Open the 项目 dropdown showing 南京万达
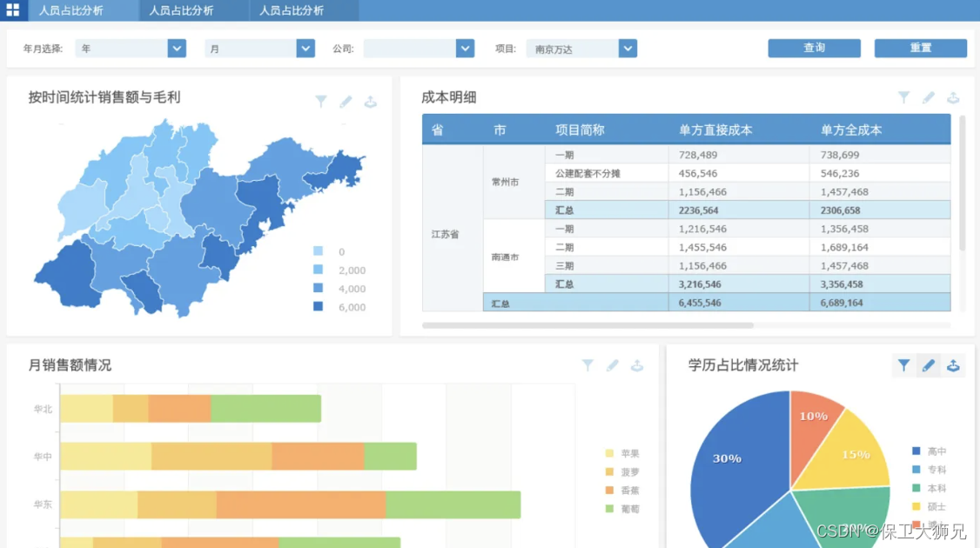 pos(581,48)
